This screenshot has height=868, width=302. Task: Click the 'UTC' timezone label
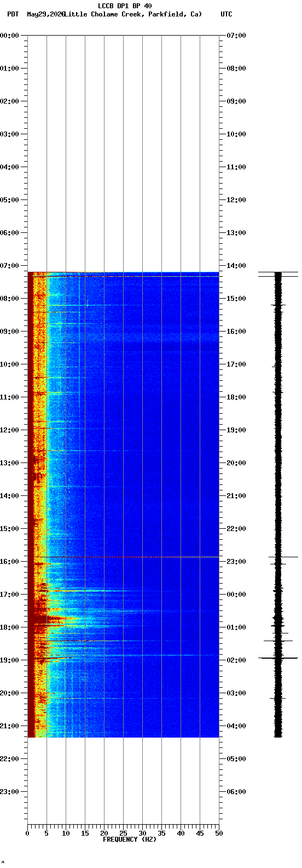click(226, 14)
